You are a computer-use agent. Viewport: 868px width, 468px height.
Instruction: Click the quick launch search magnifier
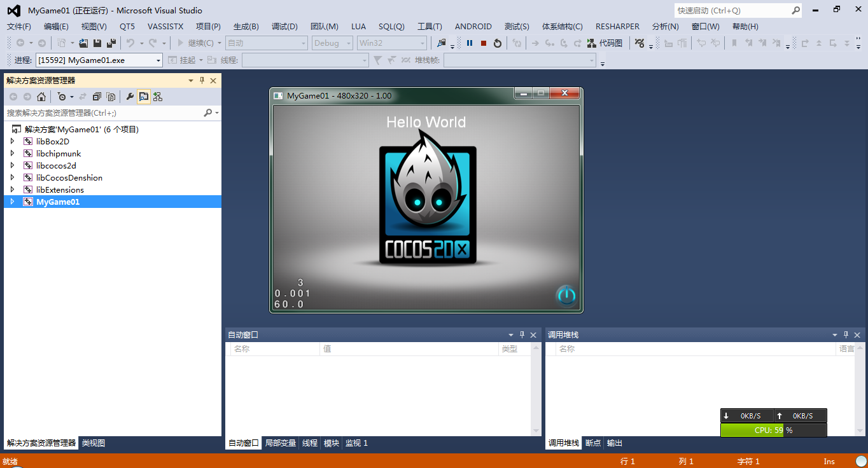point(795,10)
